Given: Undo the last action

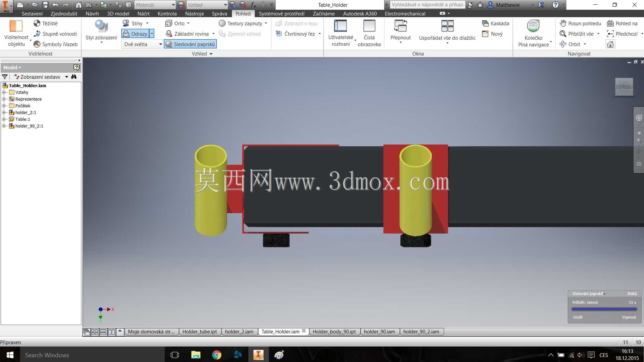Looking at the screenshot, I should click(x=55, y=5).
